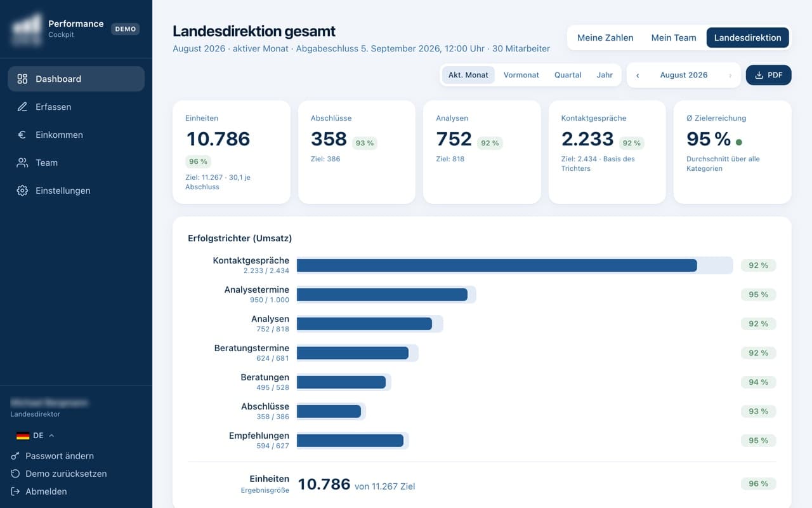Click the DEMO badge
The height and width of the screenshot is (508, 812).
126,29
